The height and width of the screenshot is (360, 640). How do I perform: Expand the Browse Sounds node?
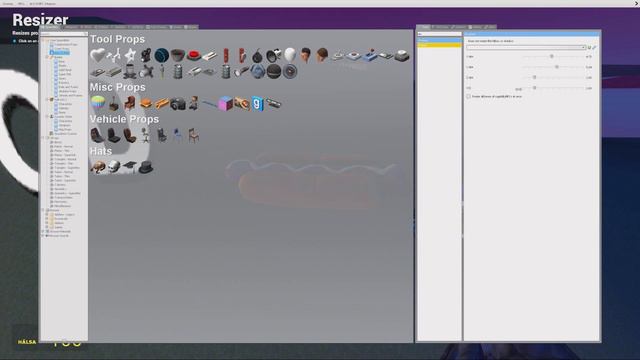click(43, 236)
